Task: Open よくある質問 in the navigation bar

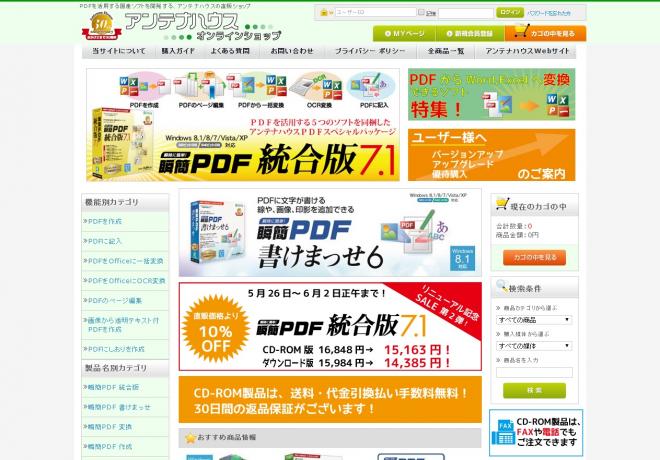Action: [x=230, y=51]
